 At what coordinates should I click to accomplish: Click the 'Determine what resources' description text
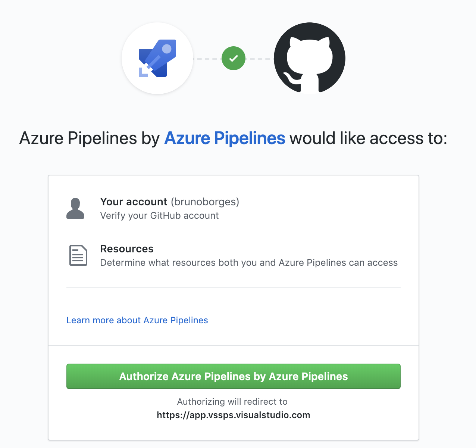(249, 263)
